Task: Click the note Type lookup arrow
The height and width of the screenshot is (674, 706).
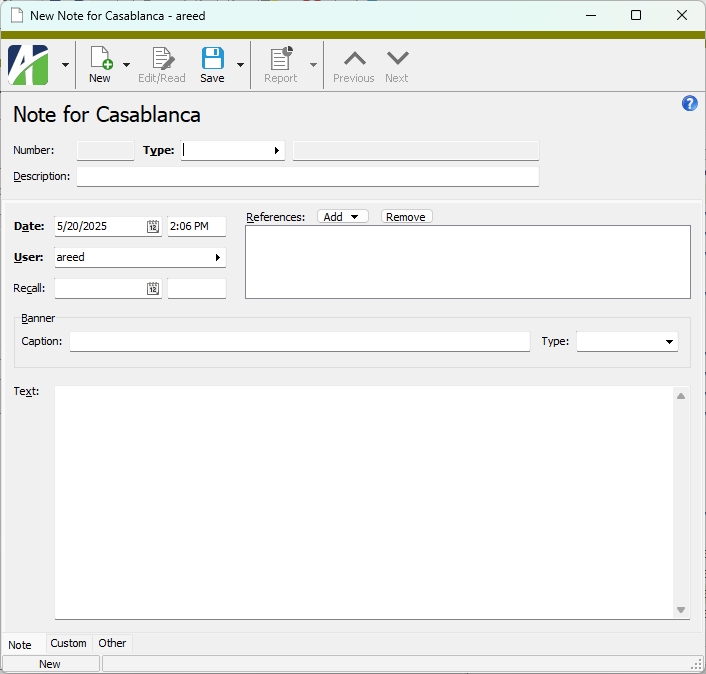Action: click(277, 151)
